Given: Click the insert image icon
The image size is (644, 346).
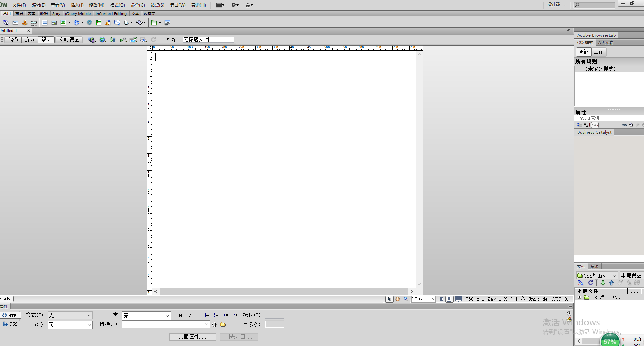Looking at the screenshot, I should click(63, 23).
